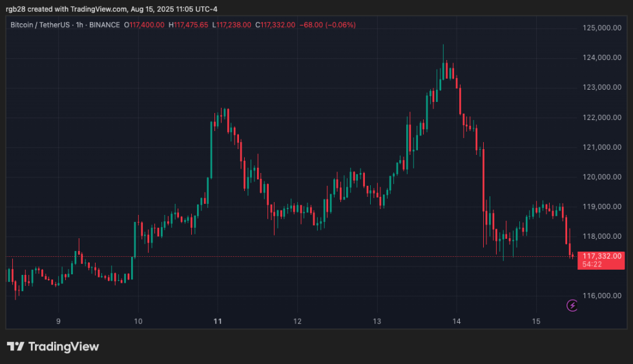Click the −68.00 (−0.06%) change value
The height and width of the screenshot is (364, 633).
coord(327,25)
